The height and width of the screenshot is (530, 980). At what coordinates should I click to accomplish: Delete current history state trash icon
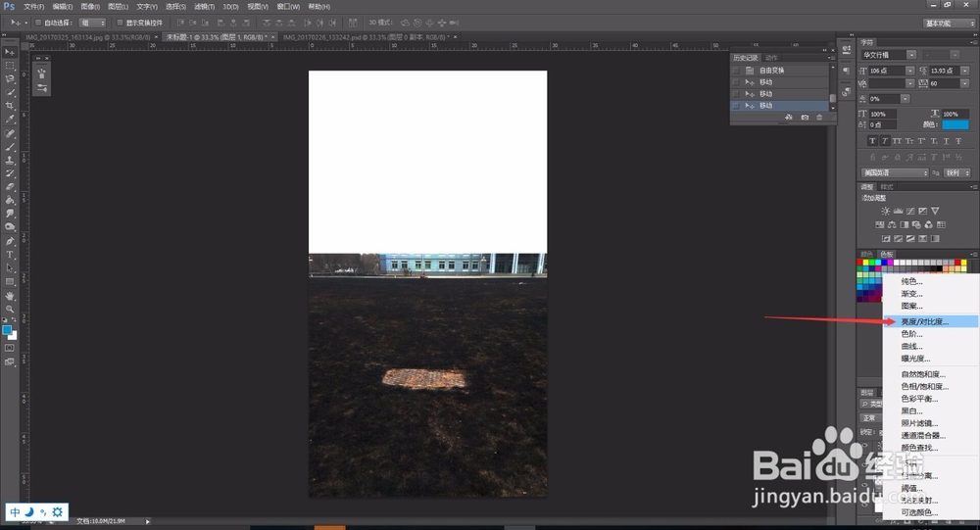[x=819, y=118]
